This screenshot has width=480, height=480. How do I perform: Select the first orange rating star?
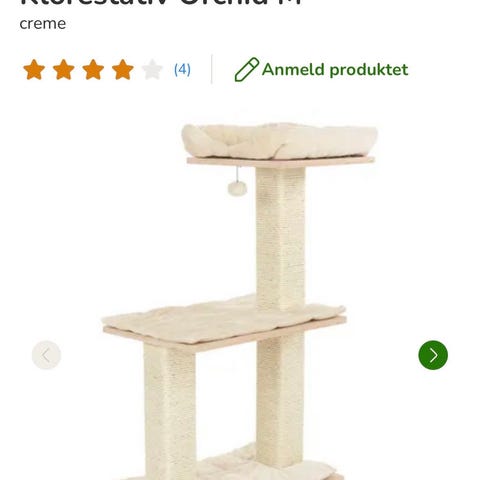34,70
